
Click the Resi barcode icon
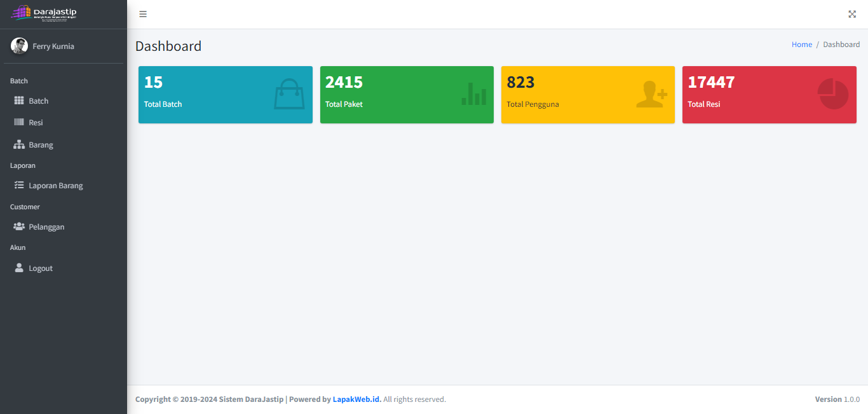pyautogui.click(x=19, y=123)
